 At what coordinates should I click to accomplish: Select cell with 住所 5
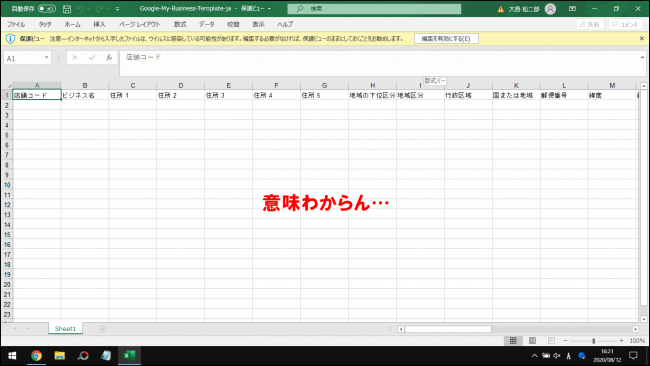(324, 95)
